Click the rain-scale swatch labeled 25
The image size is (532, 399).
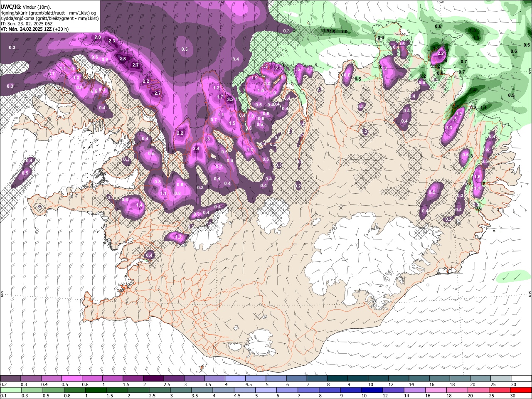(x=500, y=390)
